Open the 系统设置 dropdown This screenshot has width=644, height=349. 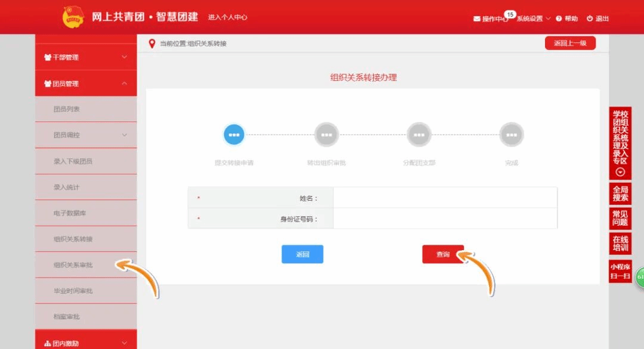533,18
